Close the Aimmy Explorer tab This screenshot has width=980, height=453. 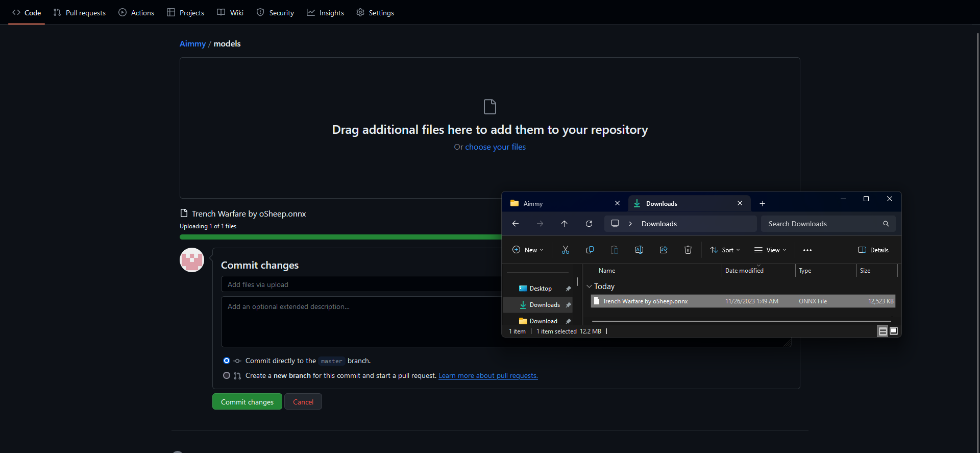pyautogui.click(x=617, y=203)
